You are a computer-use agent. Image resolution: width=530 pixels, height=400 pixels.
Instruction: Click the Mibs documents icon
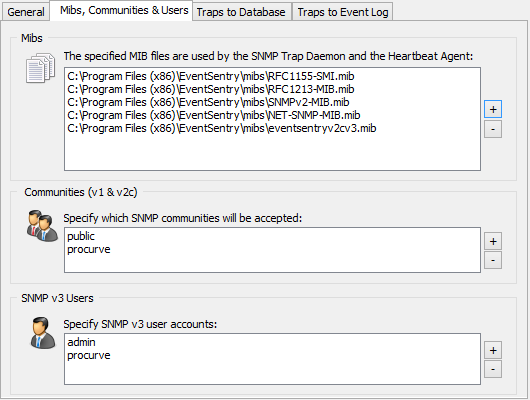[x=41, y=68]
